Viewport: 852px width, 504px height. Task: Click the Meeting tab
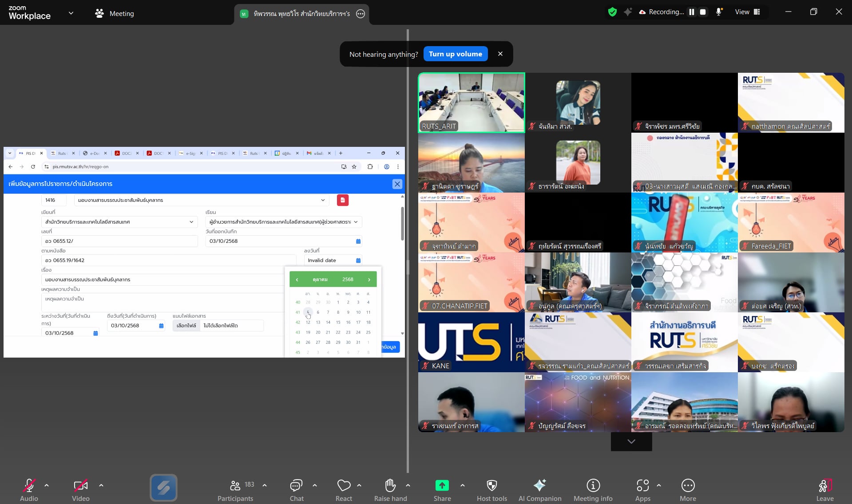point(115,14)
